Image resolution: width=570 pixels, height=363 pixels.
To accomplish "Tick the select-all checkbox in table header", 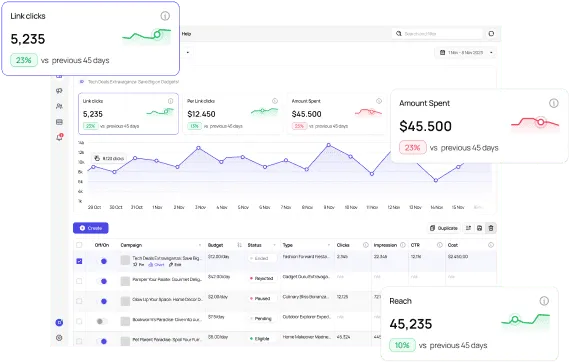I will coord(79,245).
